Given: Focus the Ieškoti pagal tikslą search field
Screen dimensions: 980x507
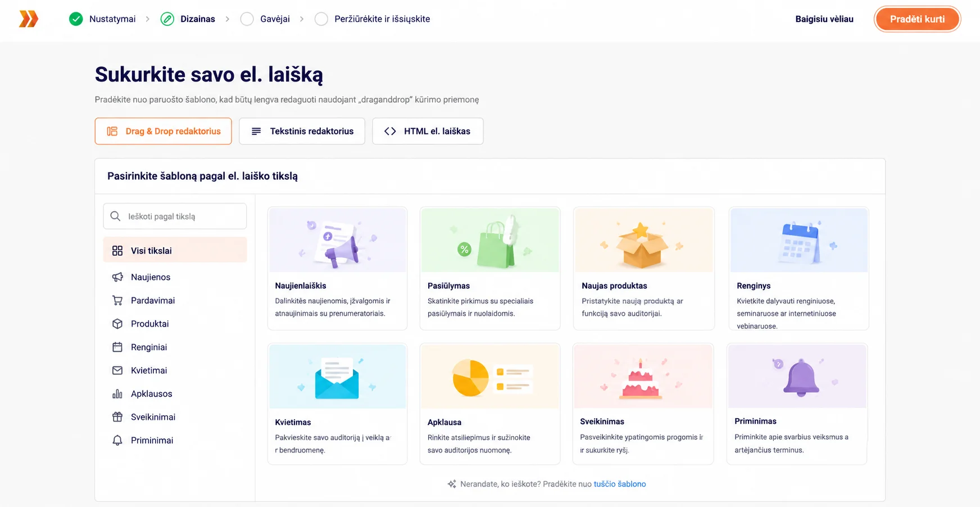Looking at the screenshot, I should point(175,216).
